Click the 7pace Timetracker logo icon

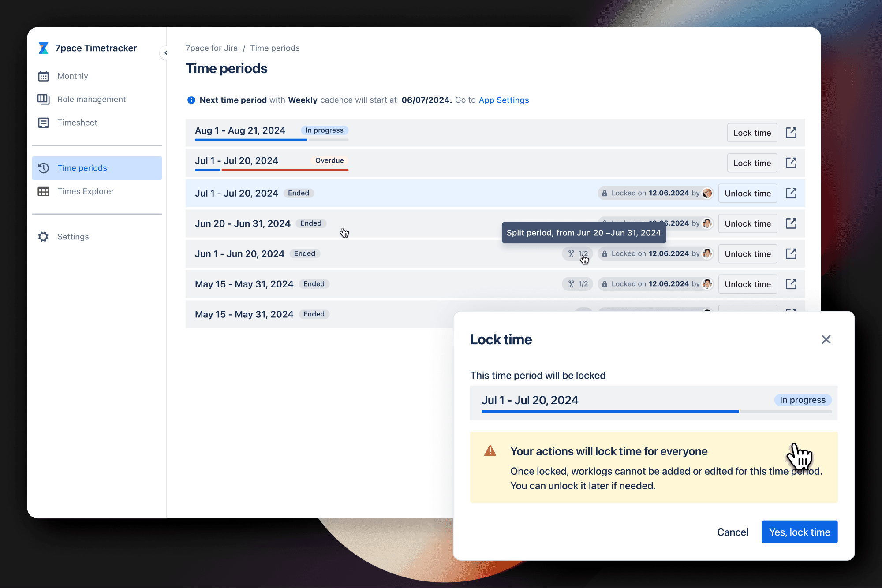[43, 48]
